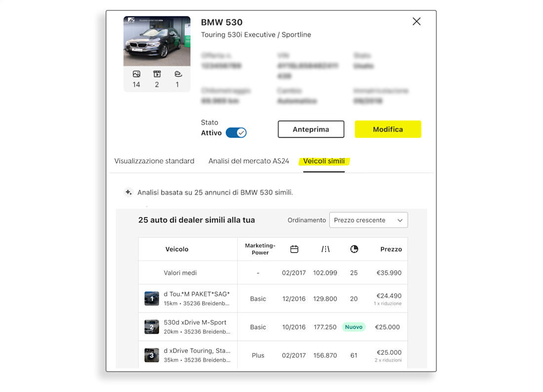Open Analisi del mercato AS24 tab
The width and height of the screenshot is (543, 392).
pos(249,161)
